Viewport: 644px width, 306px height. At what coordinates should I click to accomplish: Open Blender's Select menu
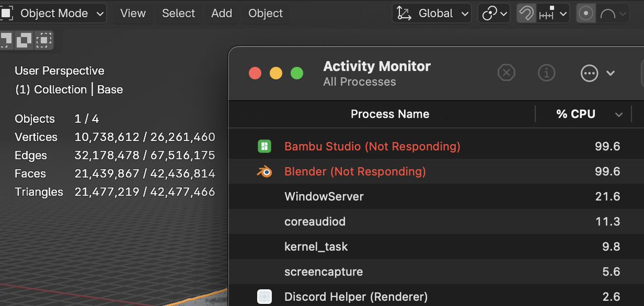178,13
